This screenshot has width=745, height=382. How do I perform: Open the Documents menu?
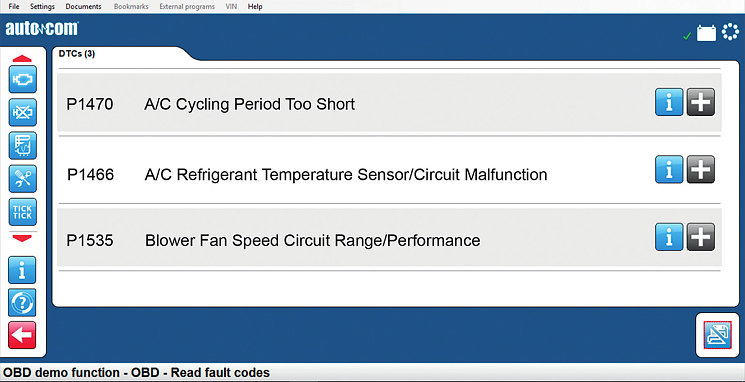[x=83, y=7]
